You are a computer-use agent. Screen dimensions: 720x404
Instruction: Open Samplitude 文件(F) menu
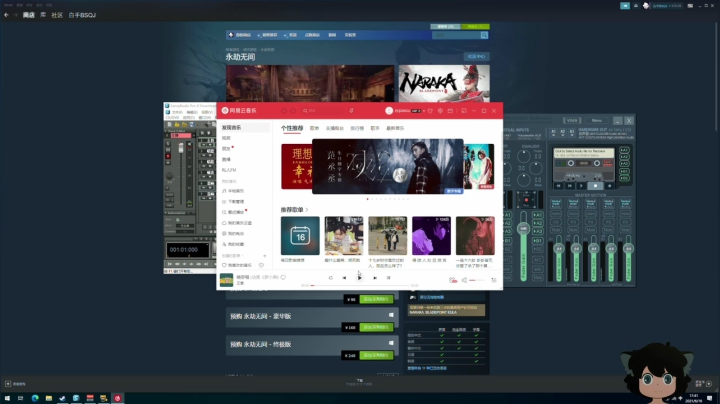(177, 112)
